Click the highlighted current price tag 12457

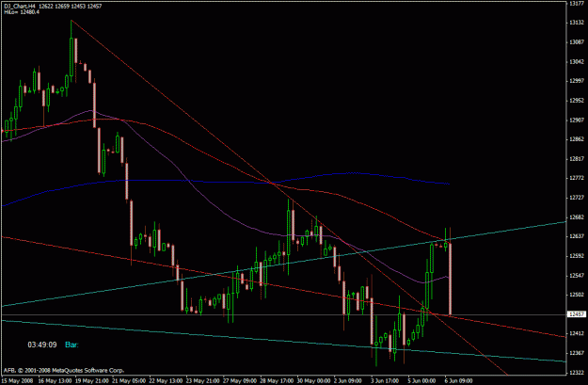[x=577, y=314]
